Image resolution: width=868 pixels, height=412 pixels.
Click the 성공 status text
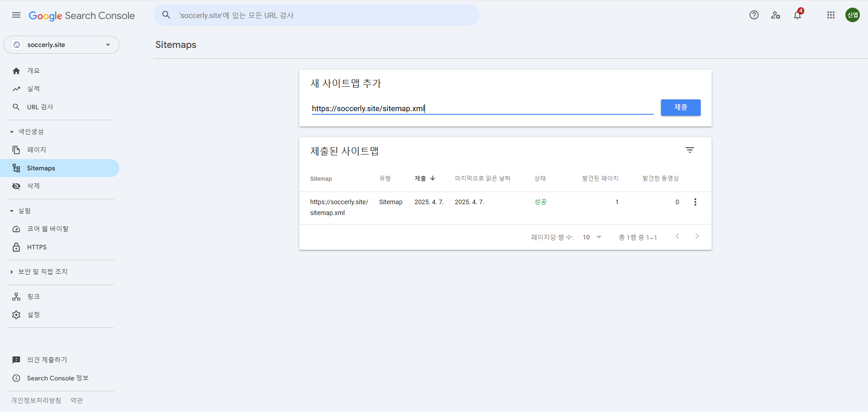point(541,202)
